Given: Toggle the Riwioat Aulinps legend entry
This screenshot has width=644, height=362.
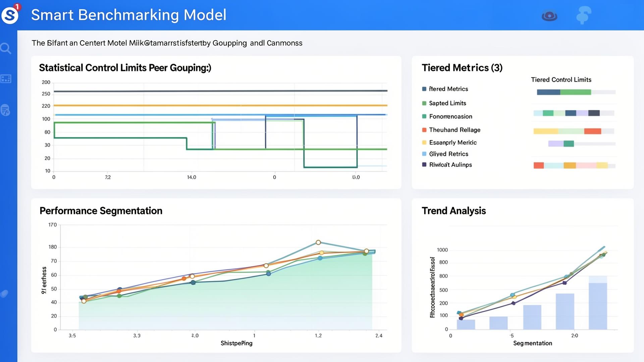Looking at the screenshot, I should tap(447, 165).
